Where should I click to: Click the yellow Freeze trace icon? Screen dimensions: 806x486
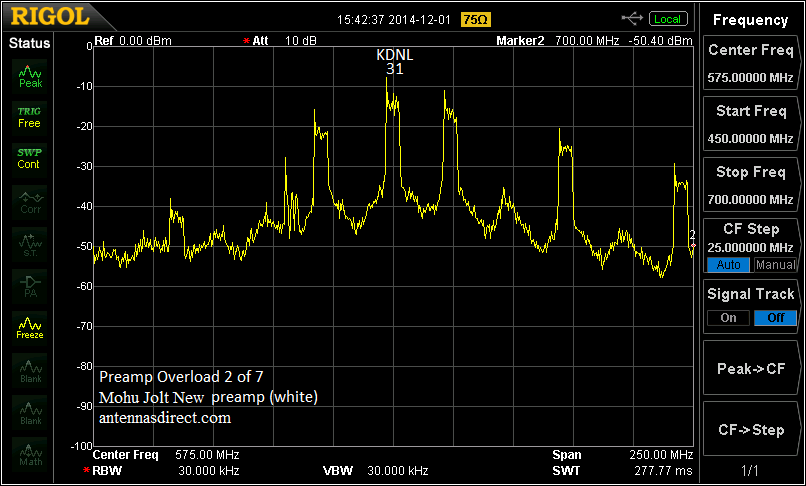click(x=30, y=328)
